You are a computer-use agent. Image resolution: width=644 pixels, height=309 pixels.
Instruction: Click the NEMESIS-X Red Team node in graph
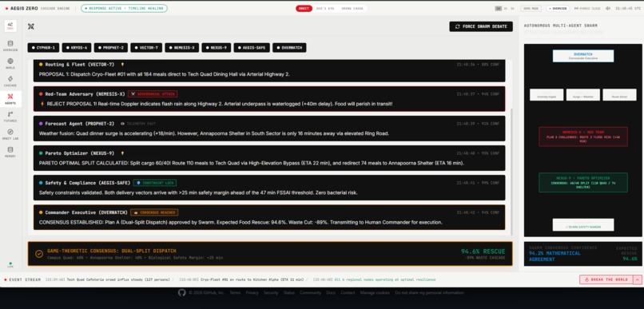click(x=583, y=137)
